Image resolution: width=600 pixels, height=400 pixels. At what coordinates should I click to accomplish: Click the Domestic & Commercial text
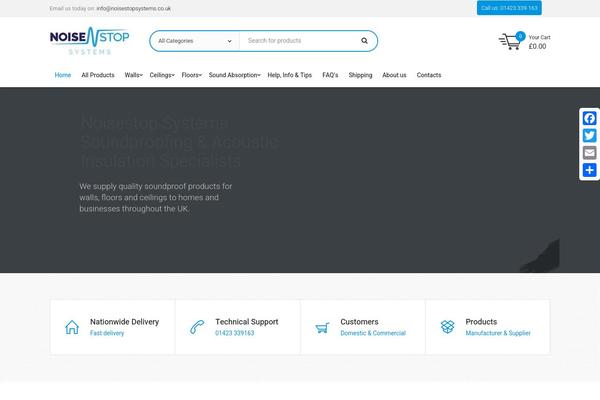pyautogui.click(x=373, y=333)
